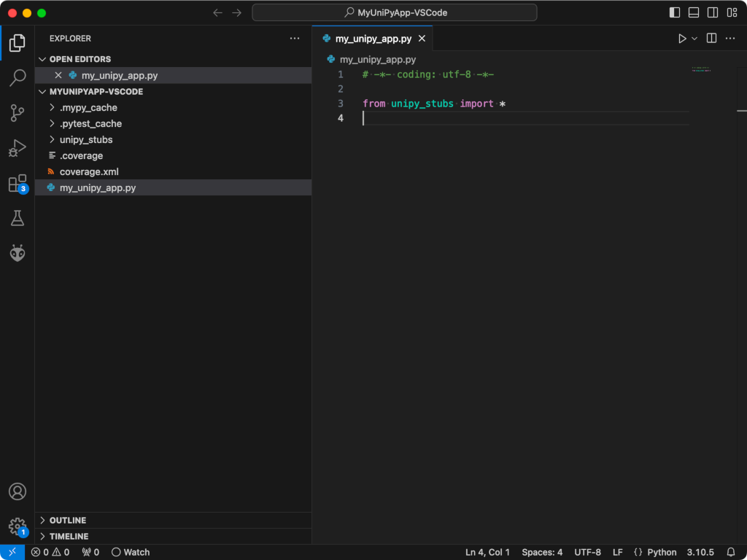Image resolution: width=747 pixels, height=560 pixels.
Task: Select the my_unipy_app.py editor tab
Action: coord(373,39)
